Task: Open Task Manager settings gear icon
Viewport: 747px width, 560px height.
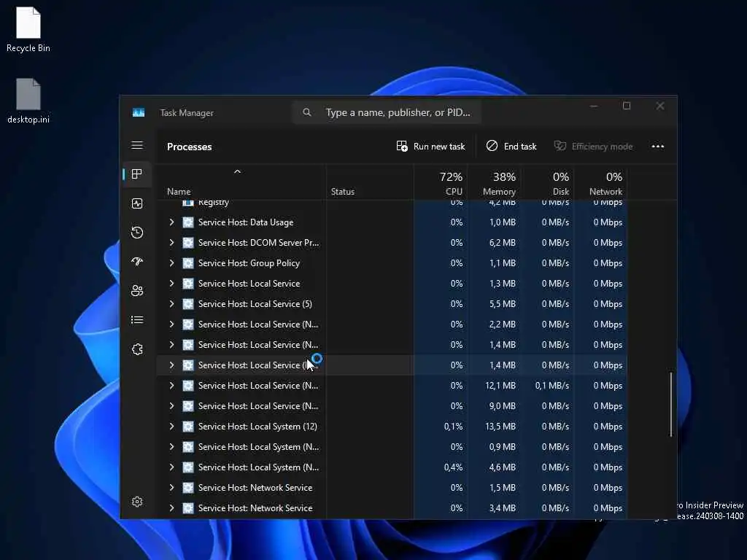Action: (137, 502)
